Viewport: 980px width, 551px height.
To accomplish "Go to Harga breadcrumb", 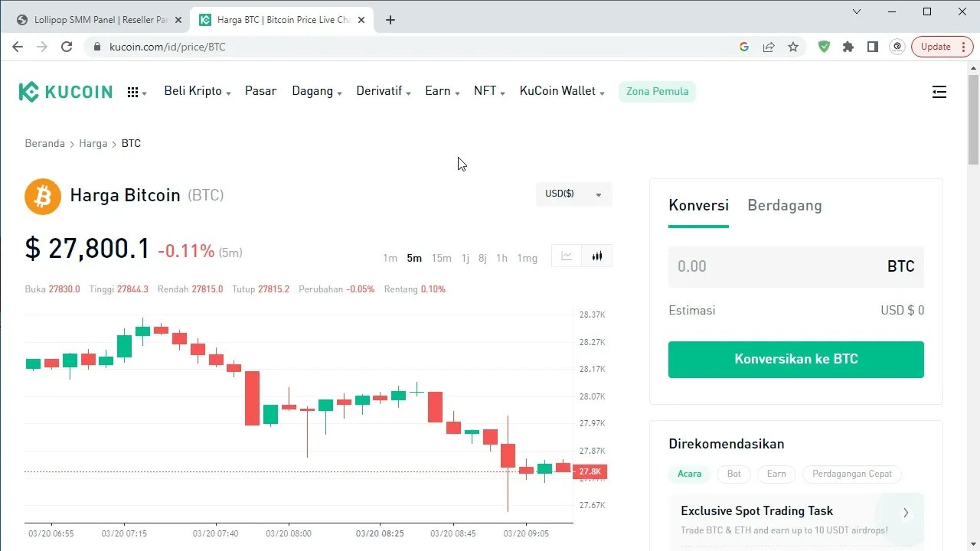I will pos(93,144).
